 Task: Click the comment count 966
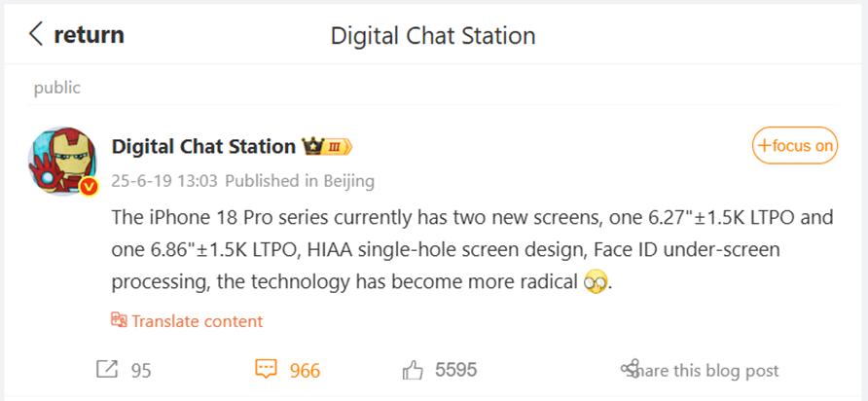click(x=306, y=371)
